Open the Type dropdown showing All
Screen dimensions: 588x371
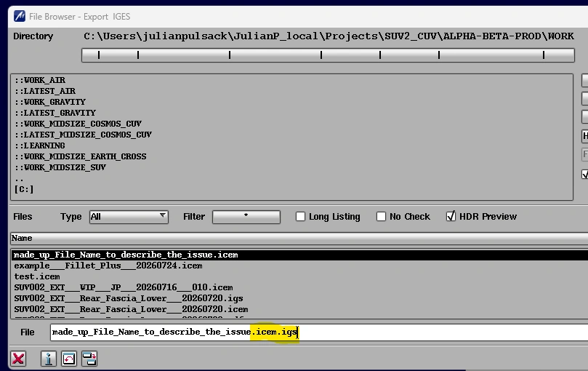click(x=129, y=217)
